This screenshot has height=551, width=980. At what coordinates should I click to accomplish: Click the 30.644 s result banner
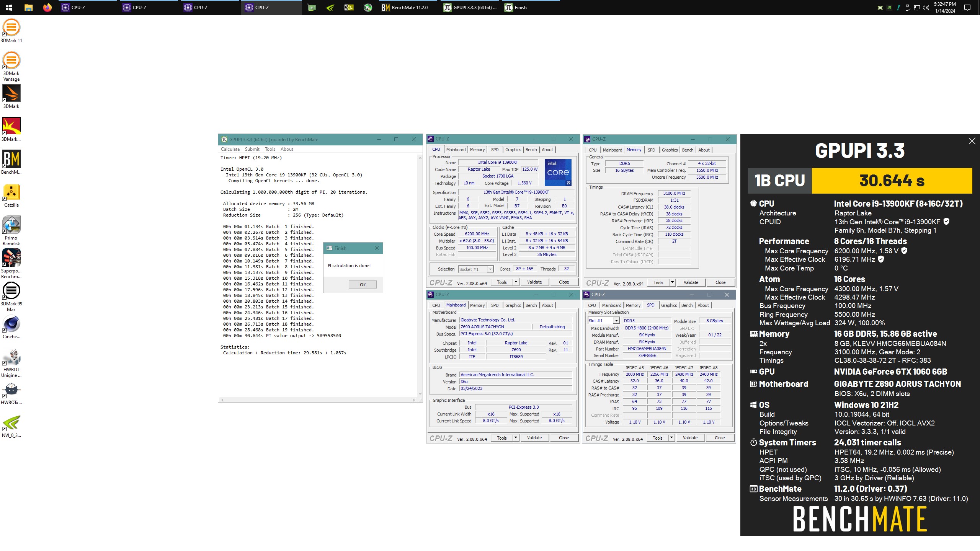pyautogui.click(x=892, y=181)
